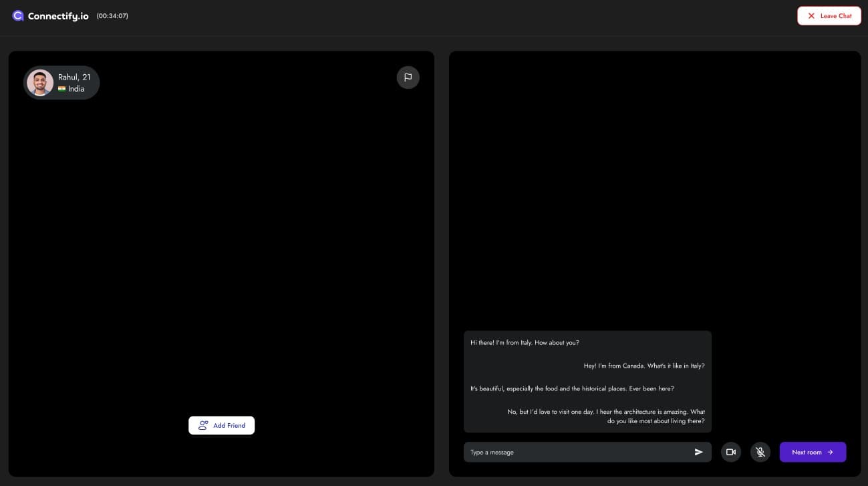Click the session timer 00:34:07
868x486 pixels.
click(112, 16)
